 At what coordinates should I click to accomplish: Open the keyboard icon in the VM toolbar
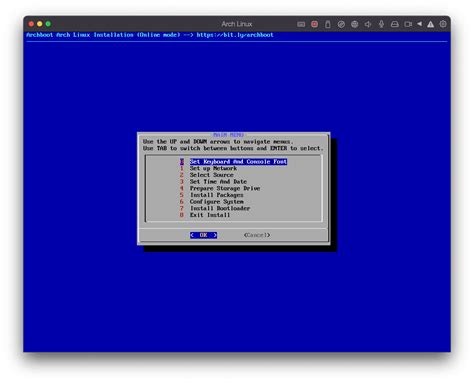click(x=301, y=24)
